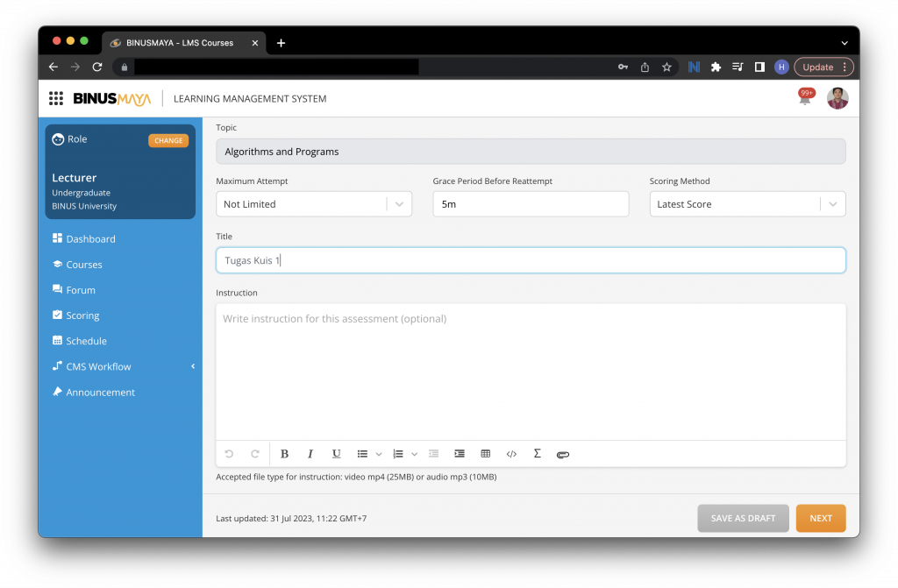
Task: Open the Maximum Attempt dropdown
Action: coord(314,204)
